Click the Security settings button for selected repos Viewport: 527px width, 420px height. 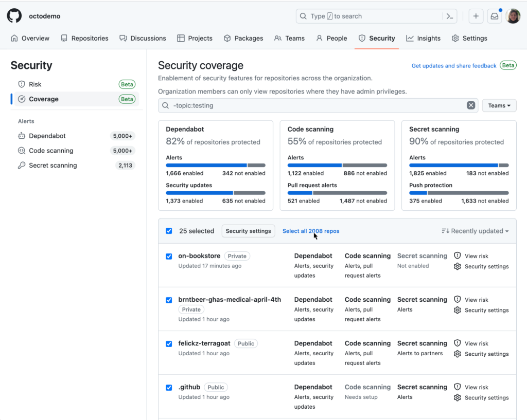click(x=248, y=231)
